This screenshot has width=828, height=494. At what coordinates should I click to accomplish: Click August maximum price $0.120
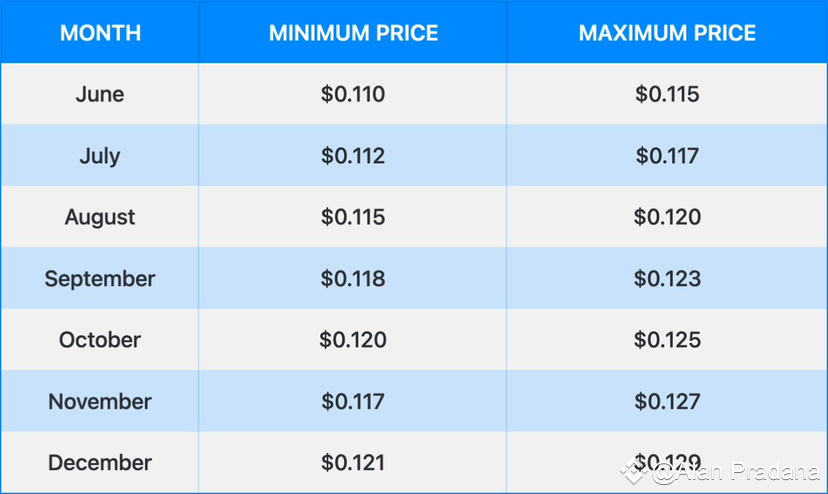667,217
